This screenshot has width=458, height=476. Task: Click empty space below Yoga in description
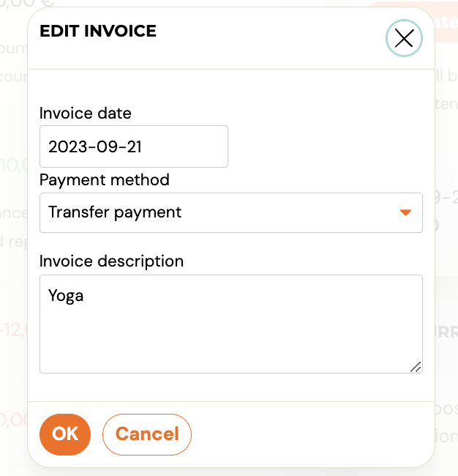pos(230,337)
